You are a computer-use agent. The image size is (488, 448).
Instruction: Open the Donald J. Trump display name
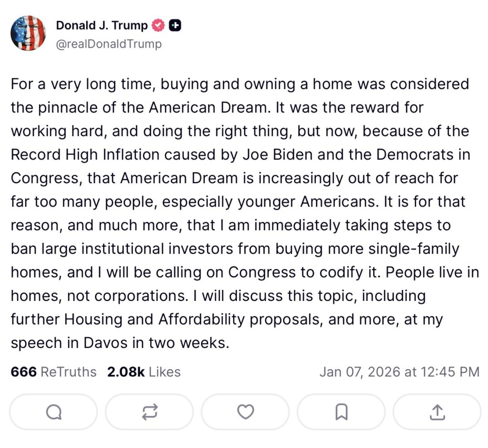(x=102, y=26)
